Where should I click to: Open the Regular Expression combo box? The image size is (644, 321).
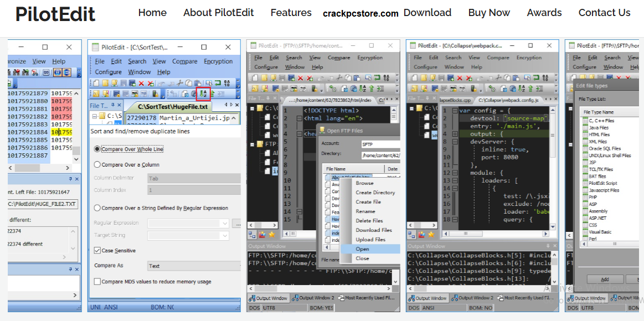[188, 223]
